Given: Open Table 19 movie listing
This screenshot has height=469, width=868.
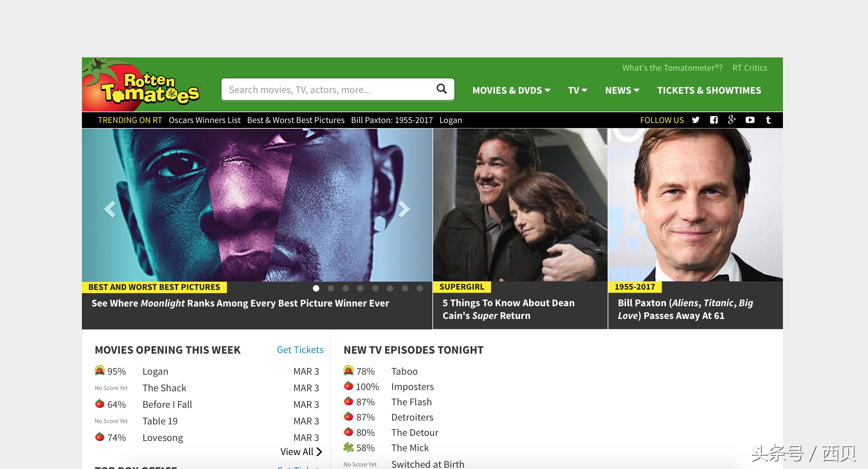Looking at the screenshot, I should click(160, 421).
